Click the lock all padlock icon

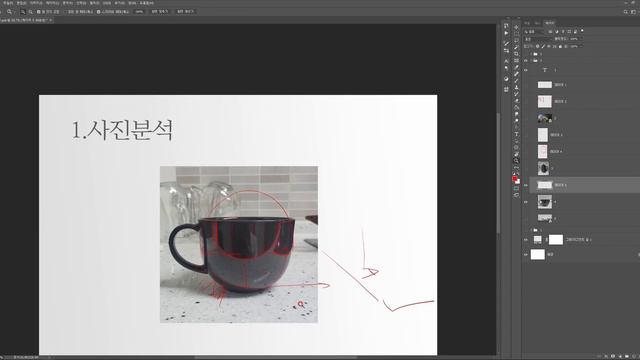pos(560,46)
